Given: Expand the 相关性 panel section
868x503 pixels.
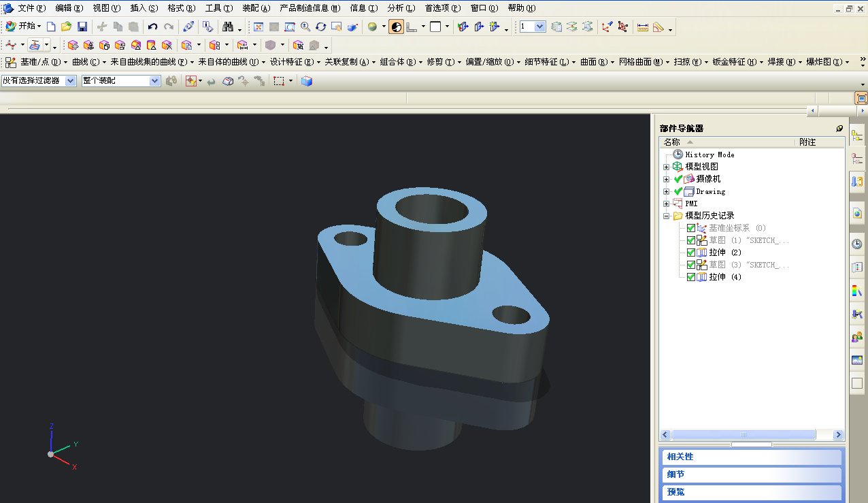Looking at the screenshot, I should pyautogui.click(x=752, y=457).
